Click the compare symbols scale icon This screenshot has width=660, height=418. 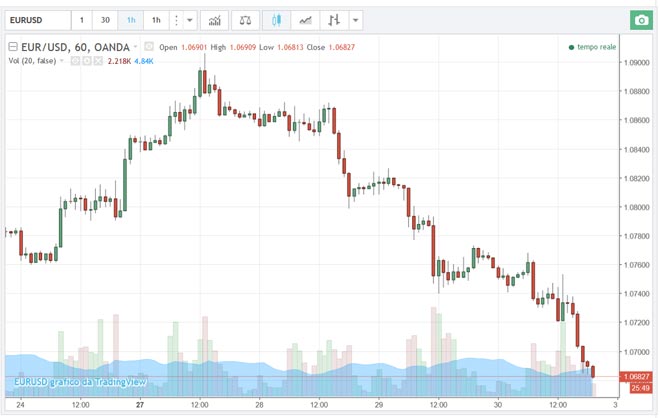point(244,20)
